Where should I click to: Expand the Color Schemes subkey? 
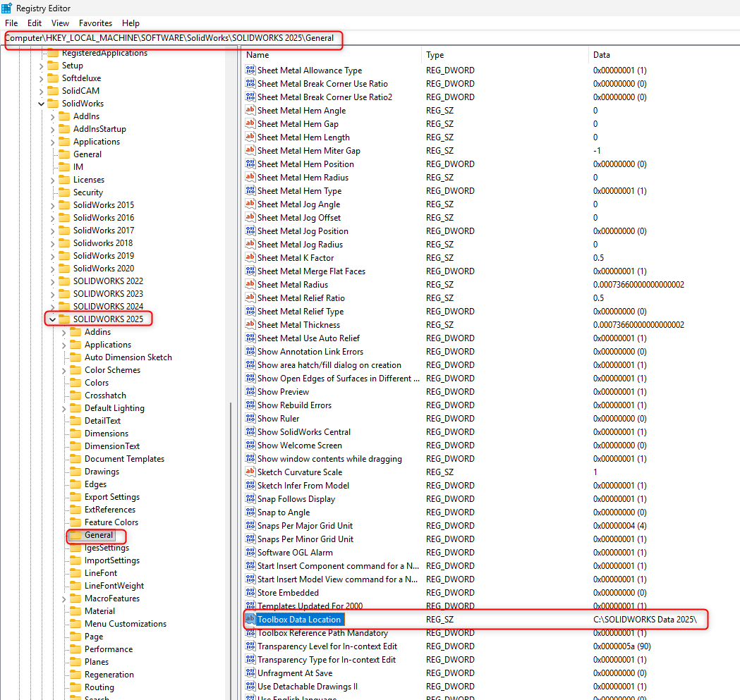[64, 370]
